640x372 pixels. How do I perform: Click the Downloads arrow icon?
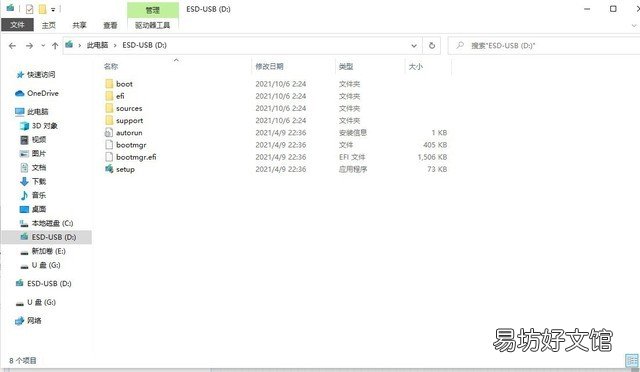24,181
